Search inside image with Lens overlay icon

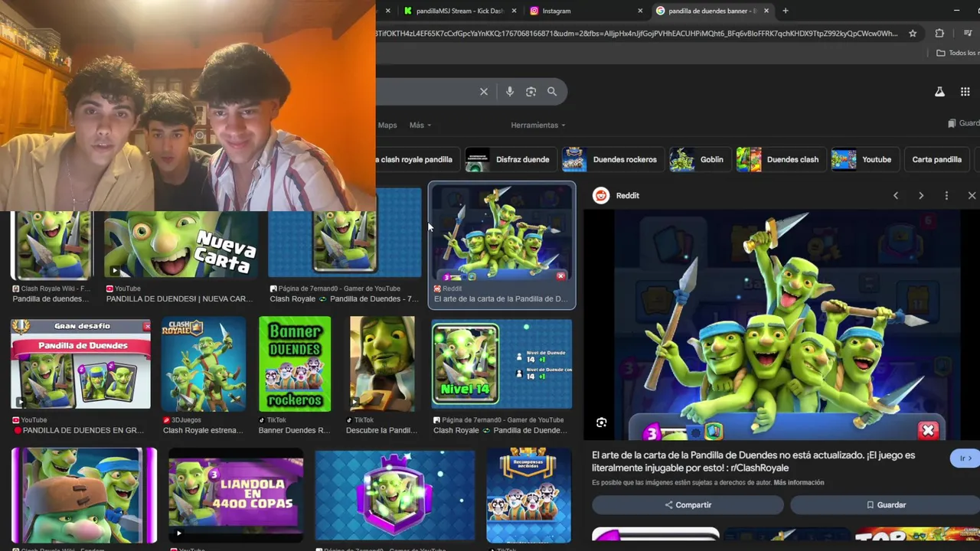(602, 422)
